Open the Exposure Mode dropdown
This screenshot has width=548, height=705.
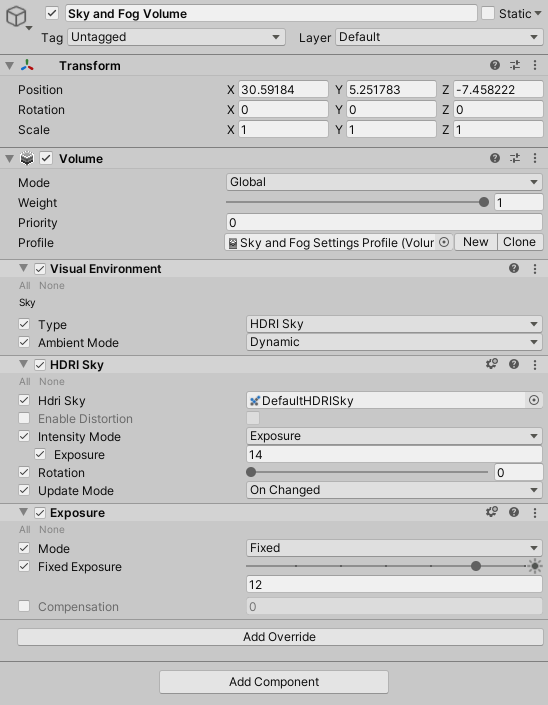[x=394, y=548]
